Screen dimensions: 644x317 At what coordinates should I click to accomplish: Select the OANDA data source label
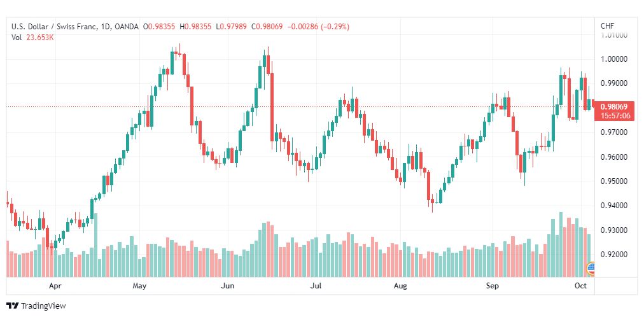(127, 27)
